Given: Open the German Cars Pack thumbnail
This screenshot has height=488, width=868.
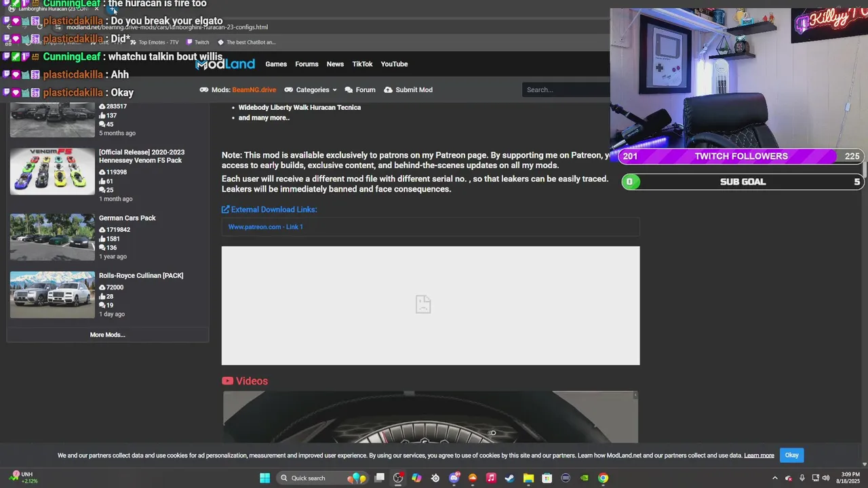Looking at the screenshot, I should pos(52,237).
